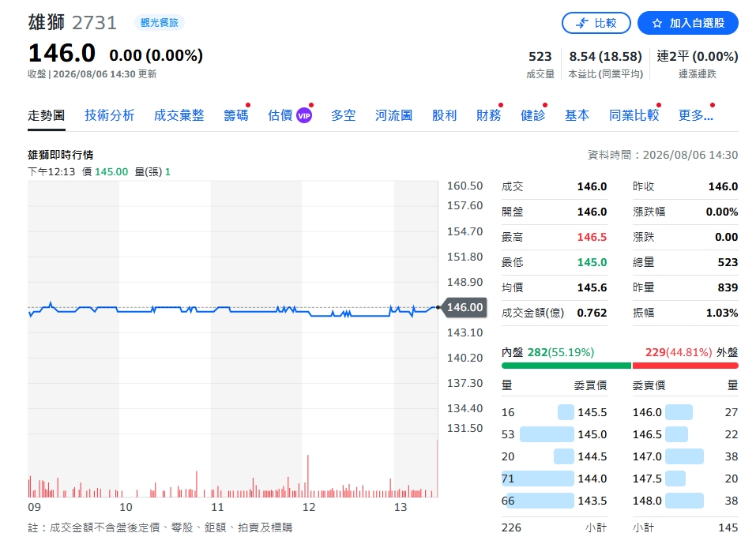Click the bid quantity 71 row

click(554, 479)
